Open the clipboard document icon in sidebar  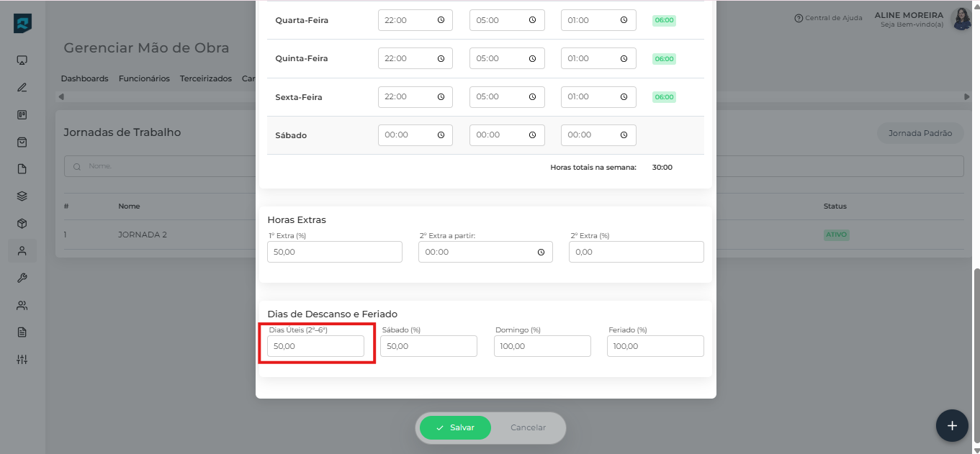coord(22,332)
